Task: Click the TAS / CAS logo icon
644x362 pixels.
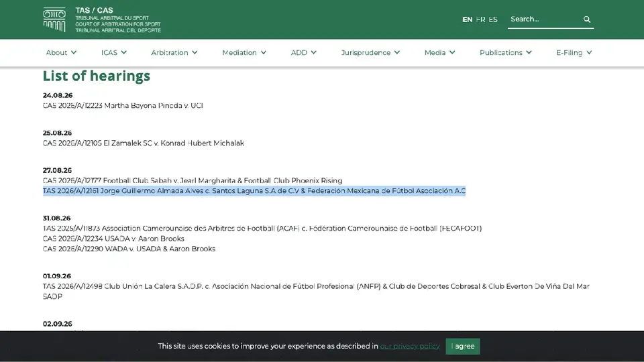Action: [x=54, y=19]
